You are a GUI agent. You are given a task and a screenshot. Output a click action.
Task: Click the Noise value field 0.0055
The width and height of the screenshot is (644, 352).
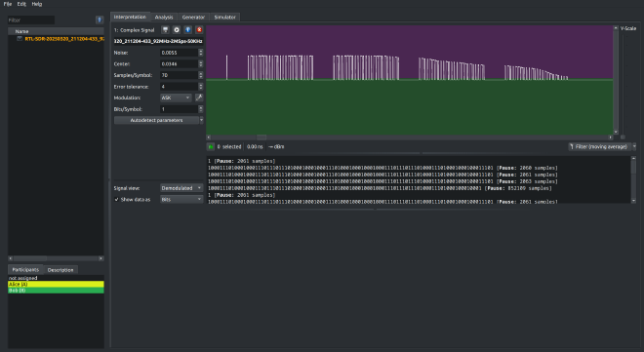click(x=180, y=53)
